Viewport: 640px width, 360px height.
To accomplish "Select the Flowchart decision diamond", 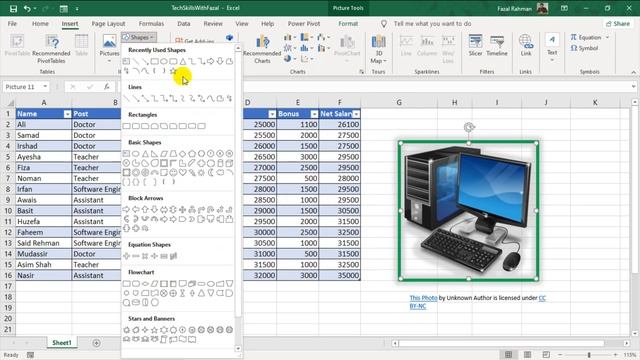I will [145, 284].
